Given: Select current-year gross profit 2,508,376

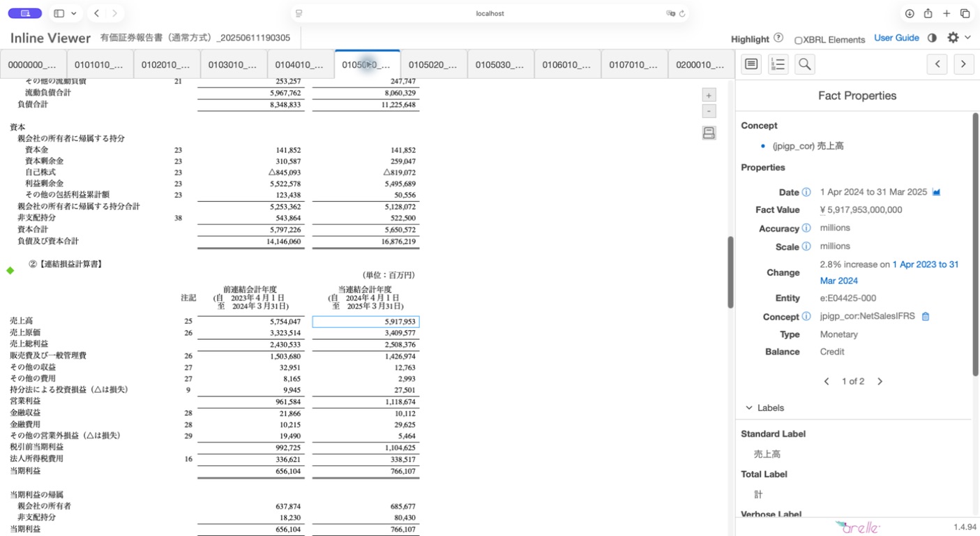Looking at the screenshot, I should tap(400, 344).
